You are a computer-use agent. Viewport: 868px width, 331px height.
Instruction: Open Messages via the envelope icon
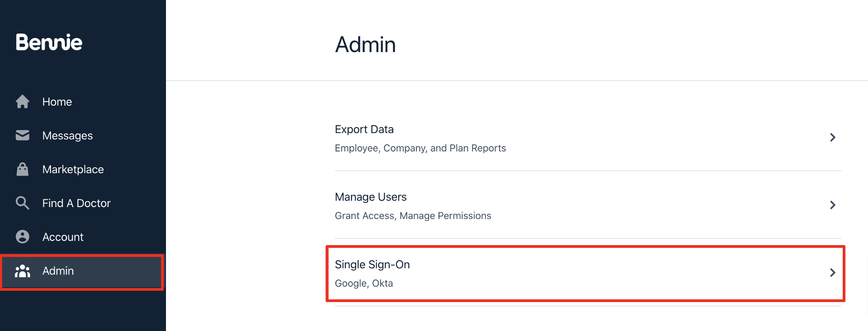pos(22,135)
